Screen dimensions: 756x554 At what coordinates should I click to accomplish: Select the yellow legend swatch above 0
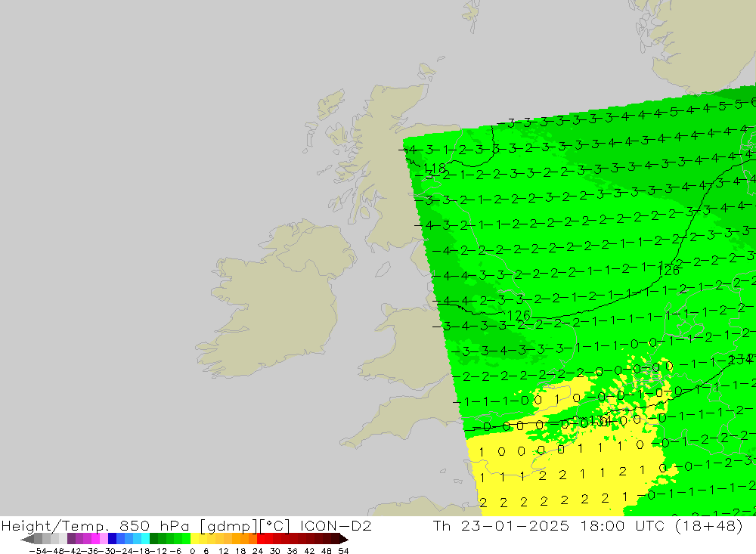pyautogui.click(x=195, y=539)
